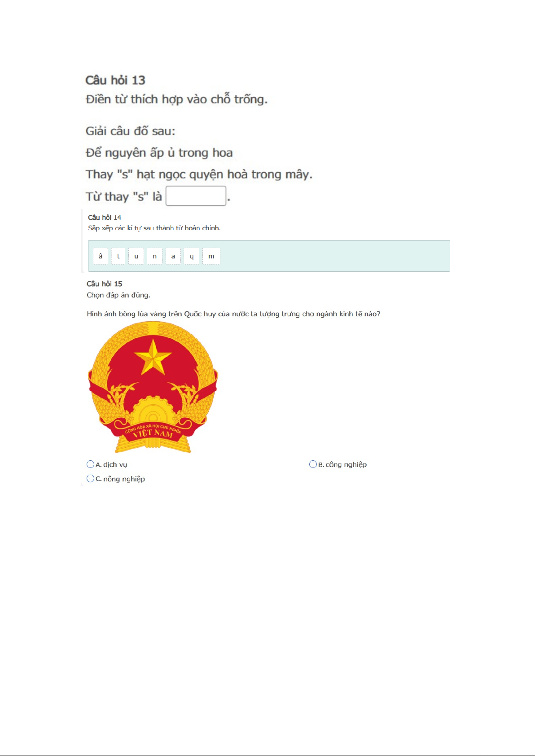Select radio option B. công nghiệp
This screenshot has height=756, width=535.
pos(313,464)
